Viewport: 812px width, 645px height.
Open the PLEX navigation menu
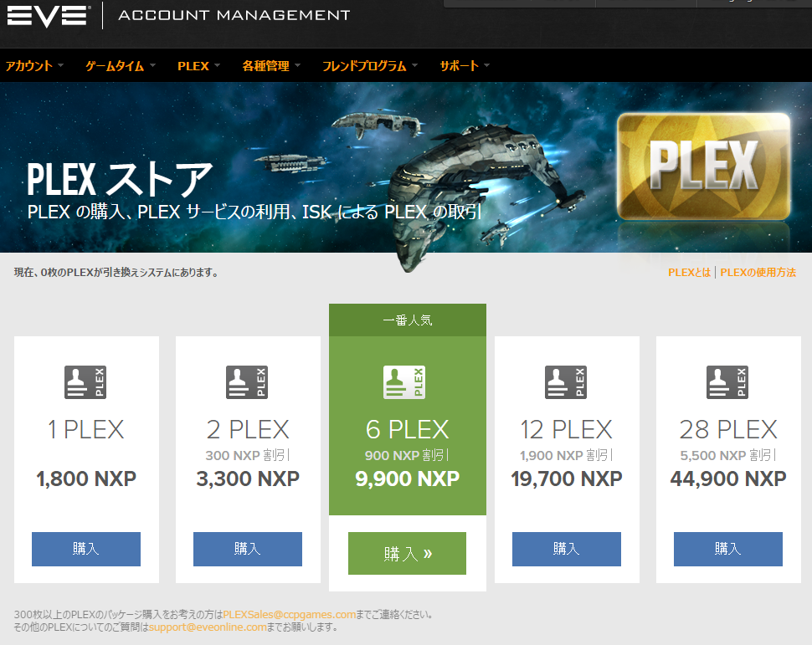pos(199,66)
